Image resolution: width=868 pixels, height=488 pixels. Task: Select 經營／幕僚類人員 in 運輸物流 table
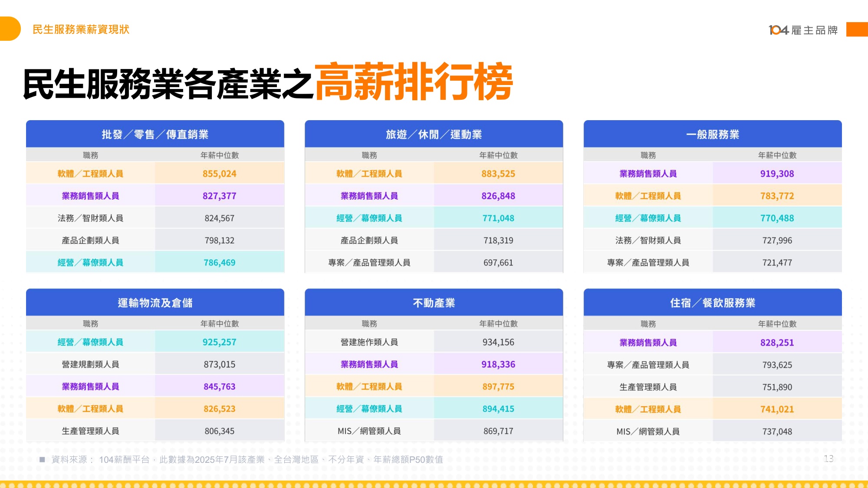(90, 342)
